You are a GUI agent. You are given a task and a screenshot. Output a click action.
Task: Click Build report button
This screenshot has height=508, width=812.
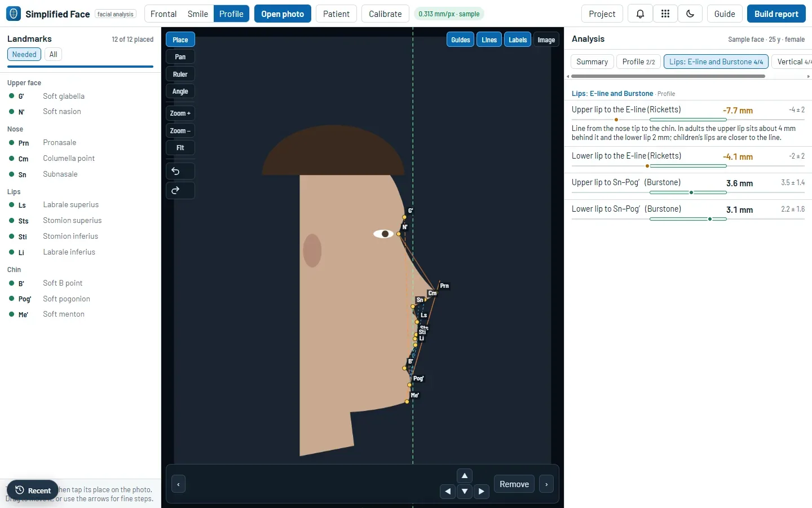coord(776,14)
